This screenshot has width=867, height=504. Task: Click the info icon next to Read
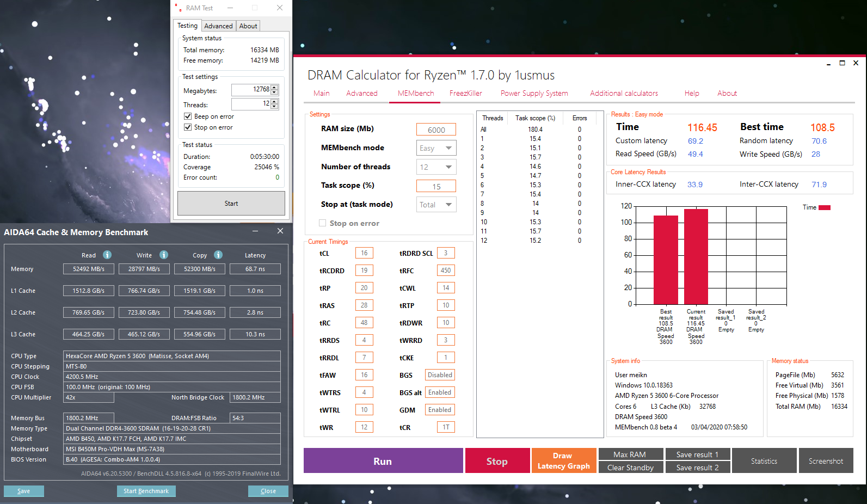(107, 255)
